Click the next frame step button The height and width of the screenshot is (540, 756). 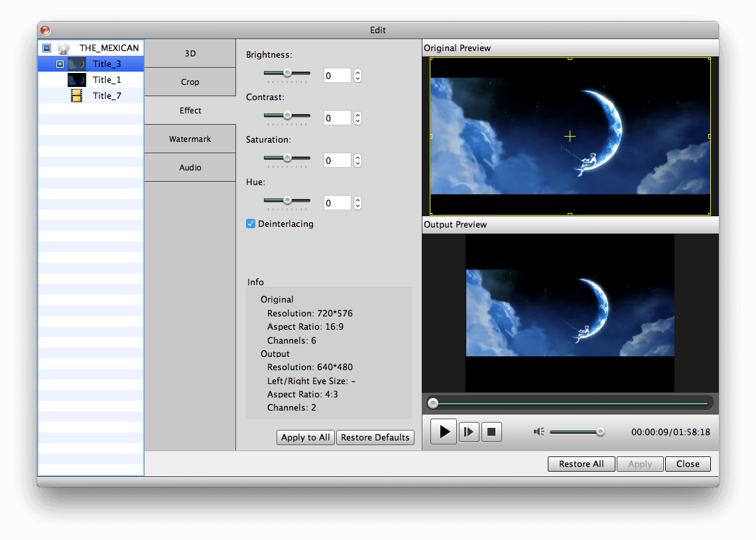pos(469,431)
